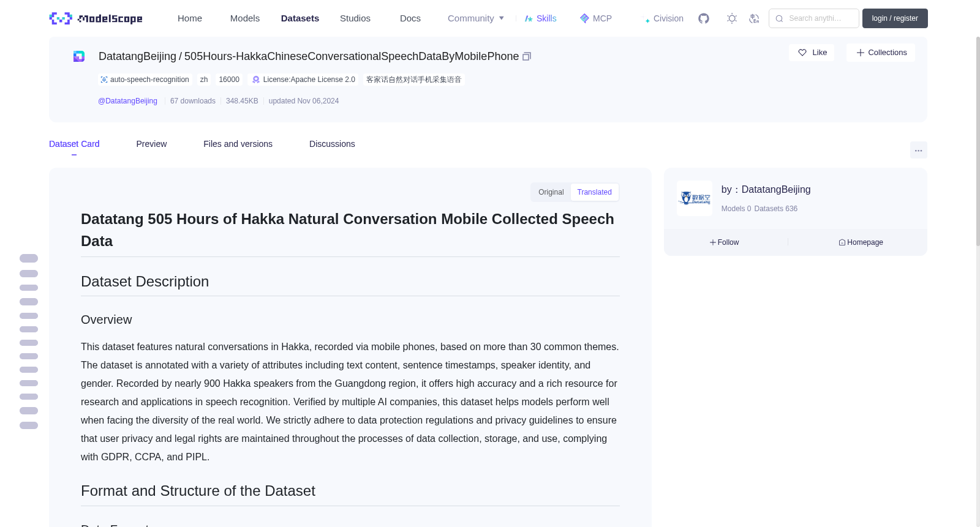Screen dimensions: 980x527
Task: Click "by：DatatangBeijing" publisher name
Action: click(x=766, y=190)
